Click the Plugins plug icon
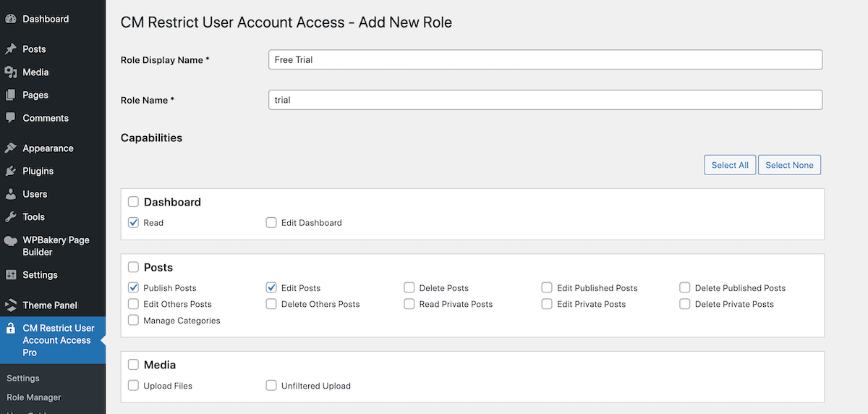This screenshot has height=414, width=868. (10, 172)
